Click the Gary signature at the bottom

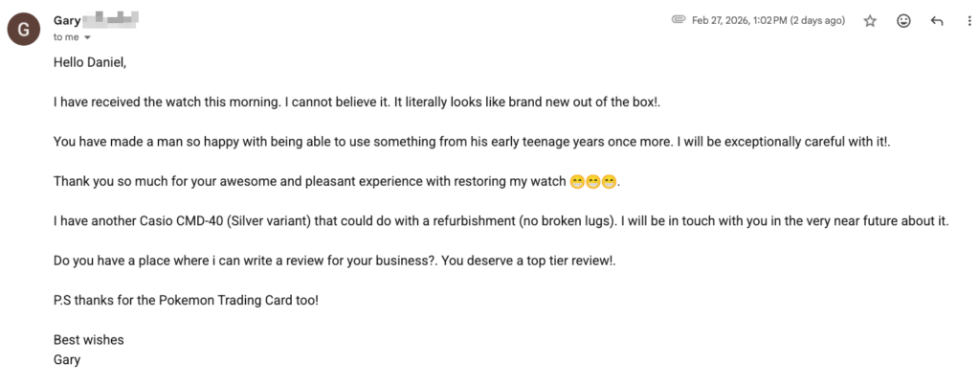pyautogui.click(x=67, y=360)
